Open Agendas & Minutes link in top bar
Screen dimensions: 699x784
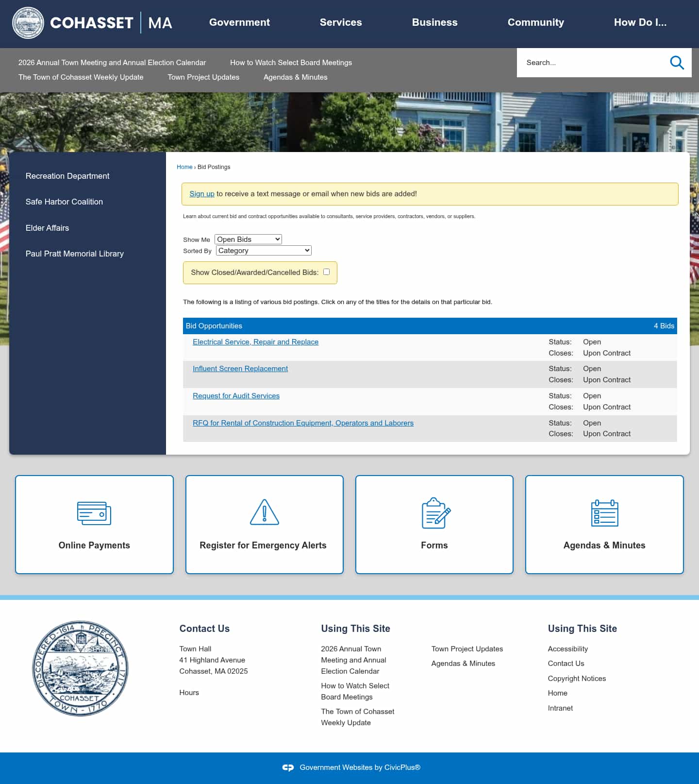(295, 77)
